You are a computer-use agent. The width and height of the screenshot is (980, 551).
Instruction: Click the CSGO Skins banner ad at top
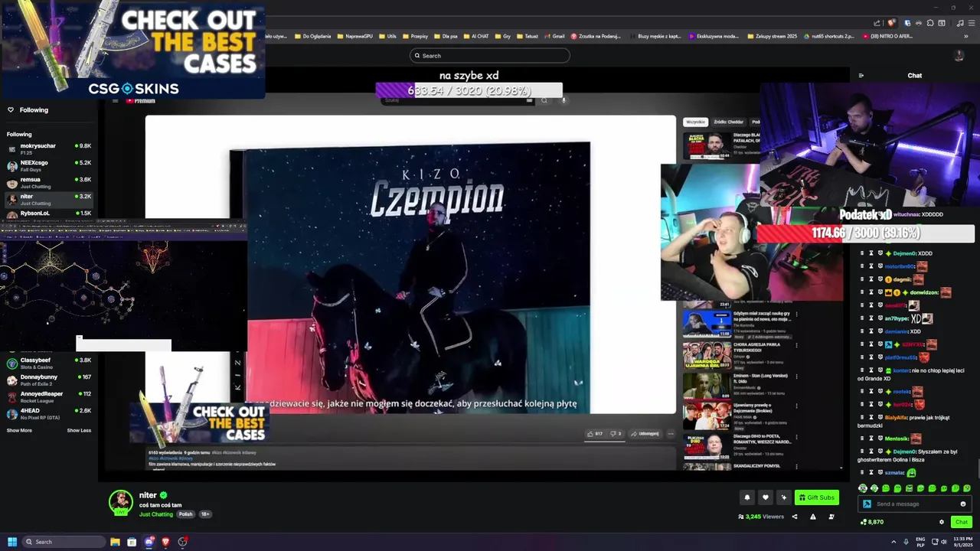(x=132, y=49)
